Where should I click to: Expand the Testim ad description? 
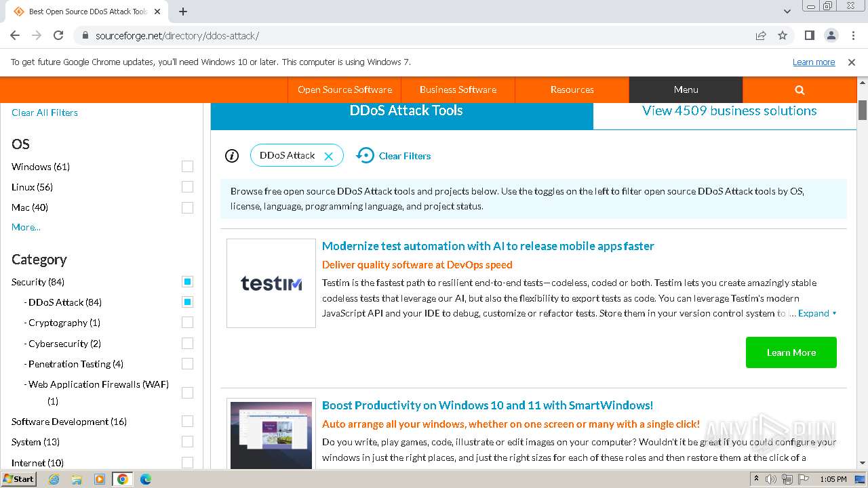[x=817, y=313]
